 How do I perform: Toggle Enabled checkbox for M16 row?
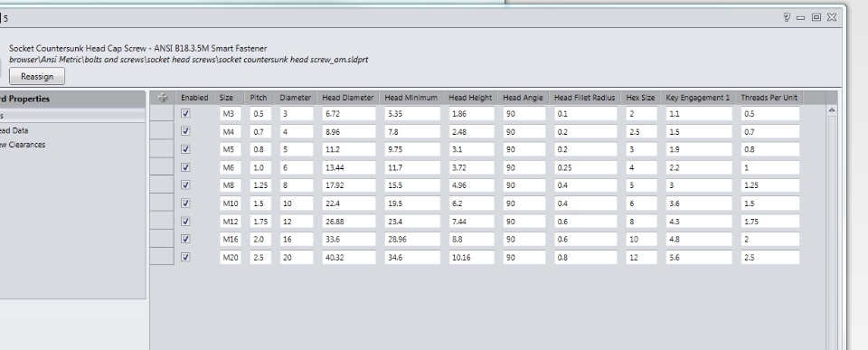(x=185, y=240)
